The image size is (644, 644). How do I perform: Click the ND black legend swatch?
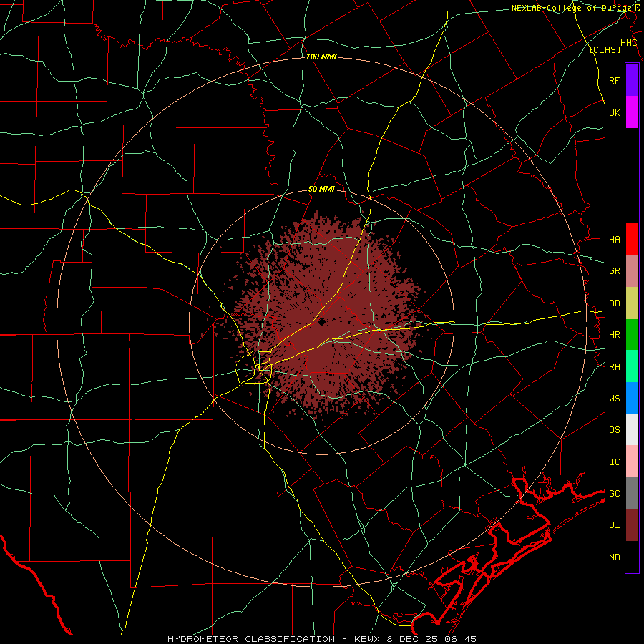[x=632, y=557]
